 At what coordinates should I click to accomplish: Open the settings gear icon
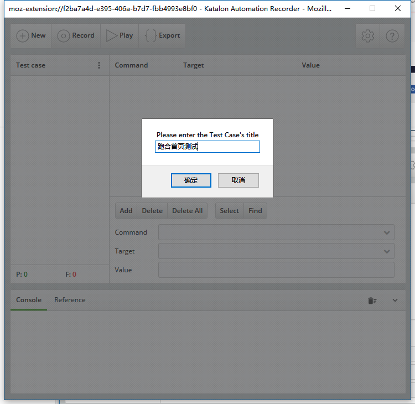pos(368,36)
